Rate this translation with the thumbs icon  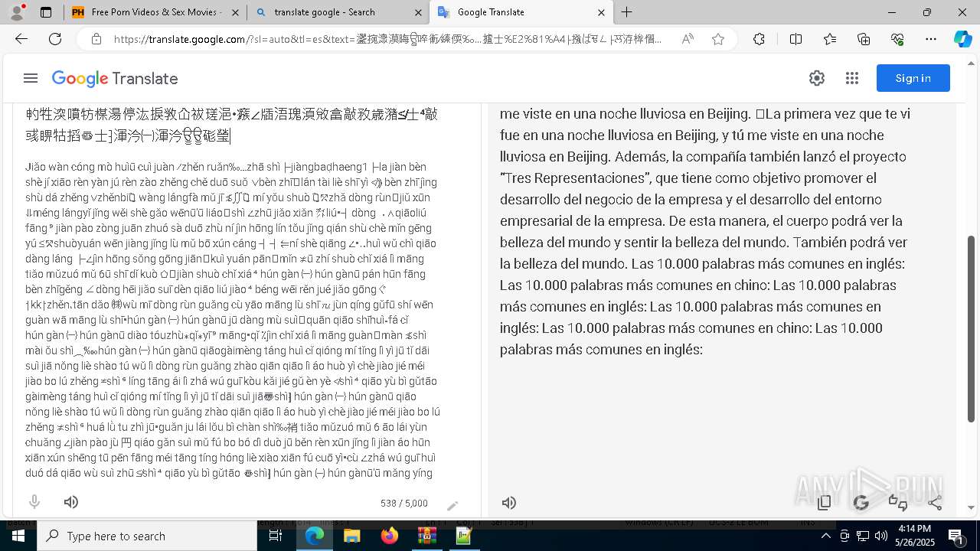(898, 503)
